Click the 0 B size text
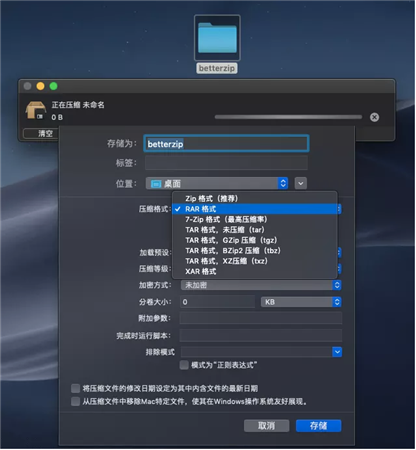Viewport: 416px width, 450px height. click(x=57, y=117)
